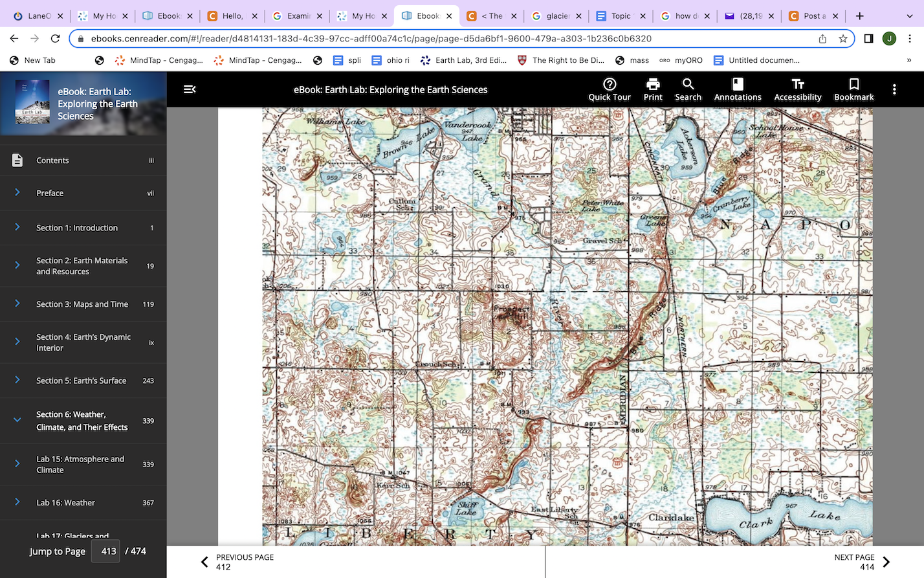Open the reader's three-dot more menu
Screen dimensions: 924x578
click(x=894, y=89)
